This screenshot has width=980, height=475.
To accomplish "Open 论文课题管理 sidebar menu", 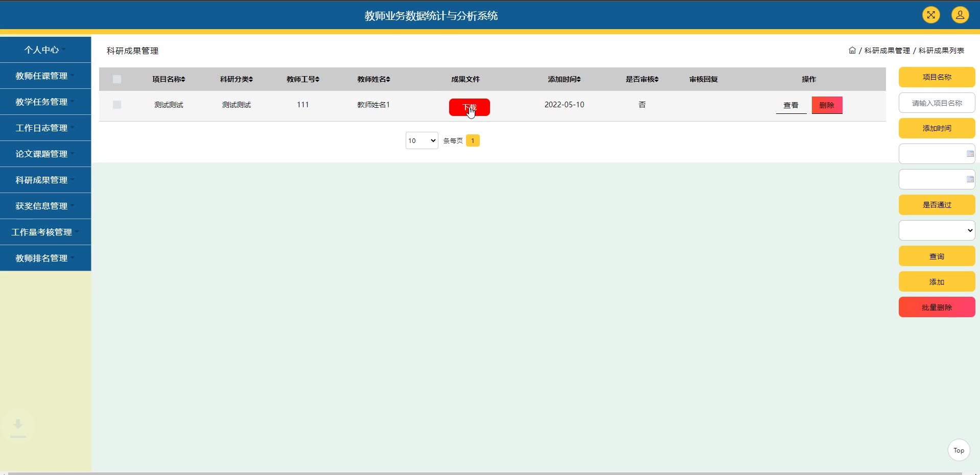I will click(45, 154).
